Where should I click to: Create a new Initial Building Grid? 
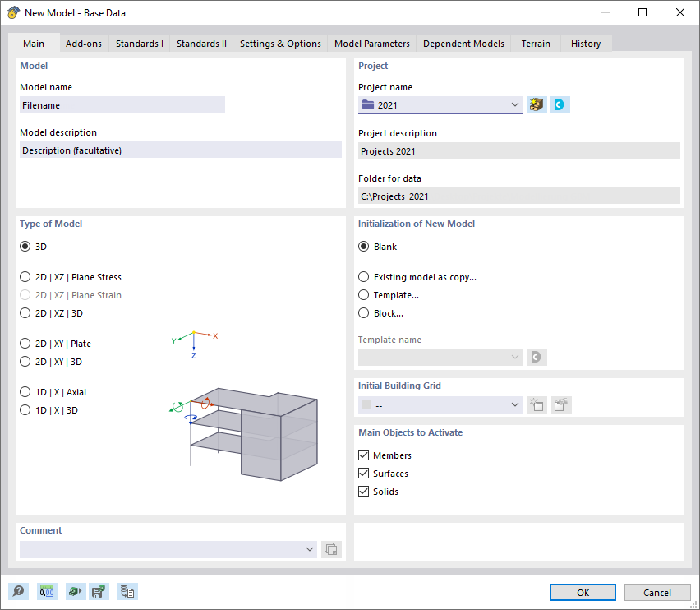tap(537, 404)
